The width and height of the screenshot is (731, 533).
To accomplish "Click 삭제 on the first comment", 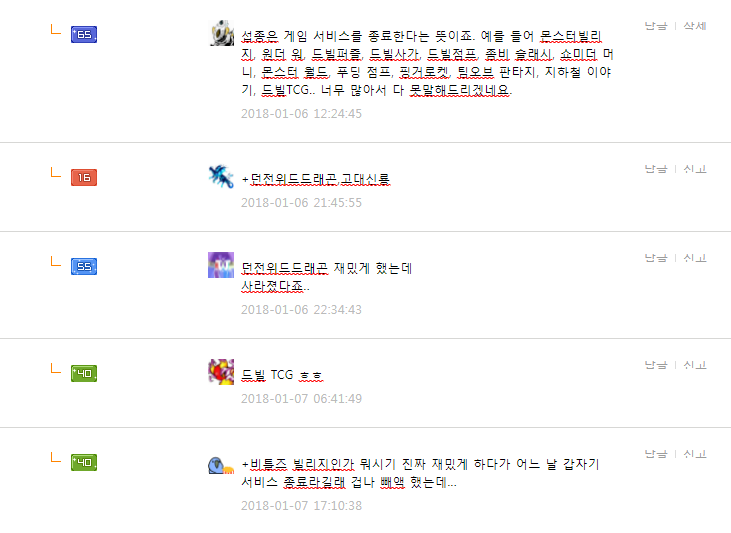I will (x=695, y=26).
